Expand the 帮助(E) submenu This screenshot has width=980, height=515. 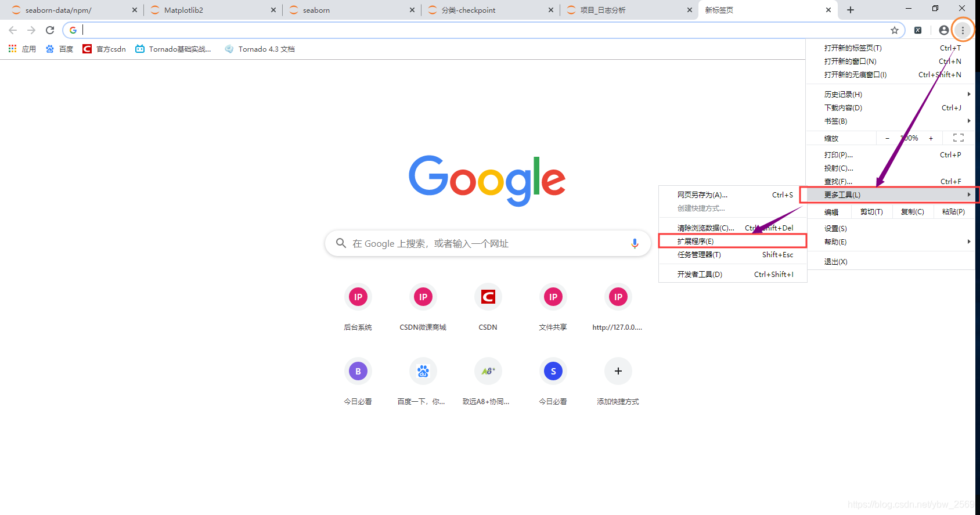891,242
